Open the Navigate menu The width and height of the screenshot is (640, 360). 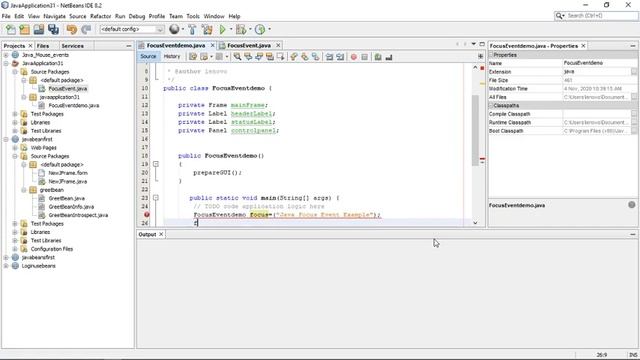(54, 16)
